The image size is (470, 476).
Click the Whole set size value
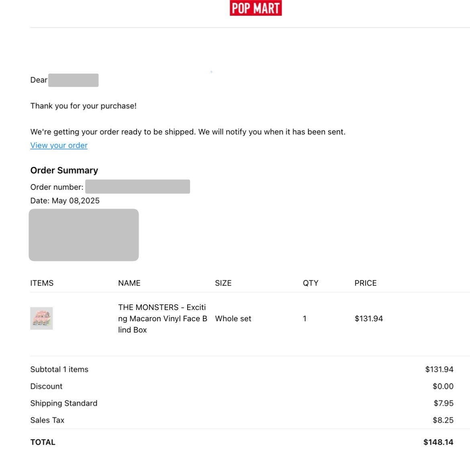(233, 318)
